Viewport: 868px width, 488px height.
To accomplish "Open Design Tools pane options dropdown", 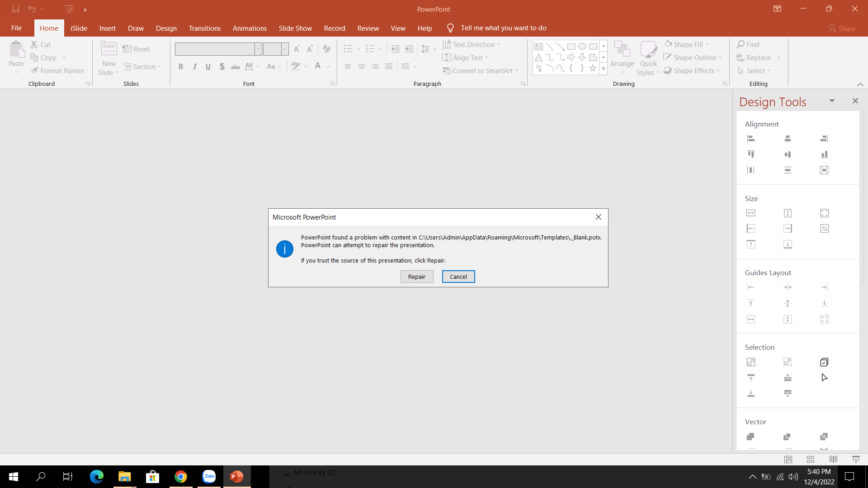I will (x=831, y=101).
